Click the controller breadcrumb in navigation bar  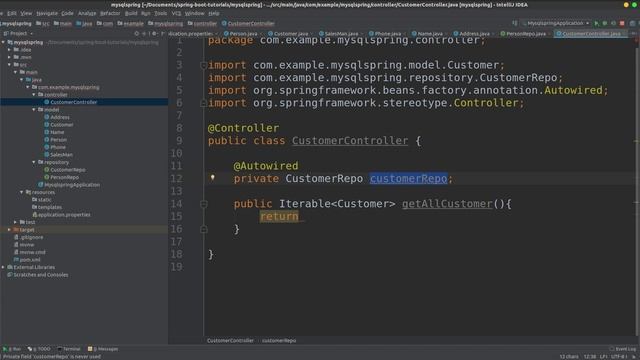click(202, 24)
